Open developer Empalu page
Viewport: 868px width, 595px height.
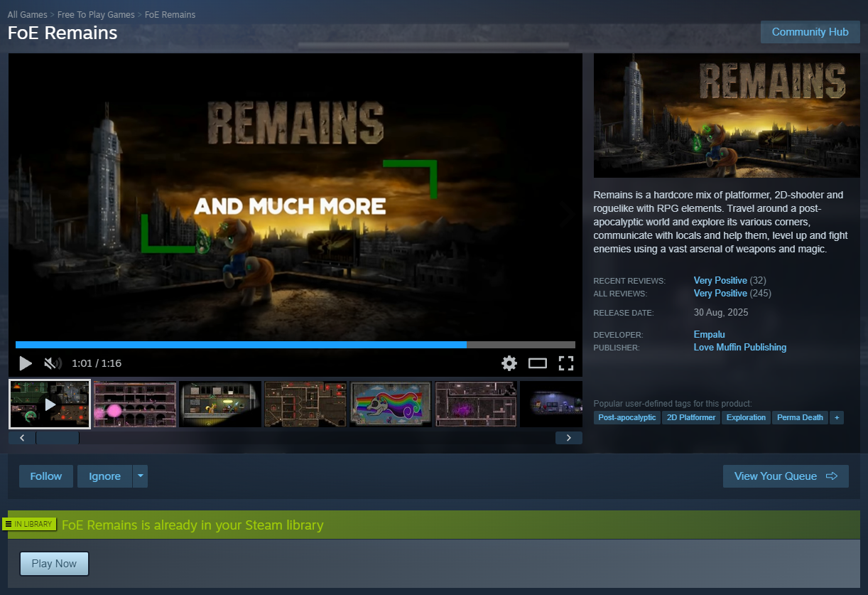click(x=709, y=335)
